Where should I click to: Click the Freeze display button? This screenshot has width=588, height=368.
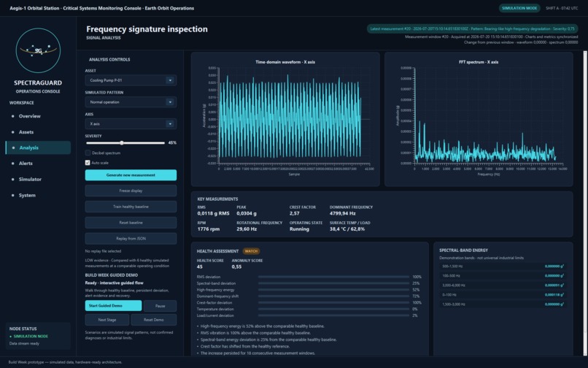[x=131, y=191]
